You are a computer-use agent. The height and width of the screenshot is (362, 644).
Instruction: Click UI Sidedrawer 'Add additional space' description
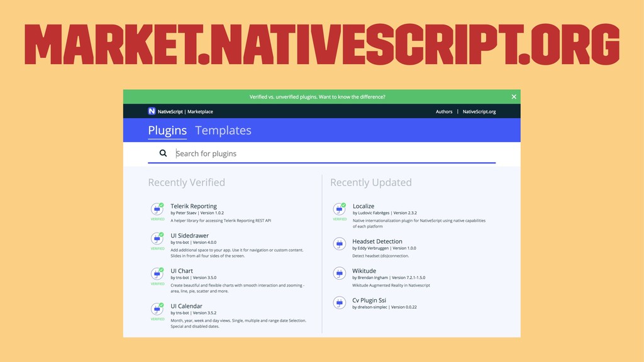point(237,253)
